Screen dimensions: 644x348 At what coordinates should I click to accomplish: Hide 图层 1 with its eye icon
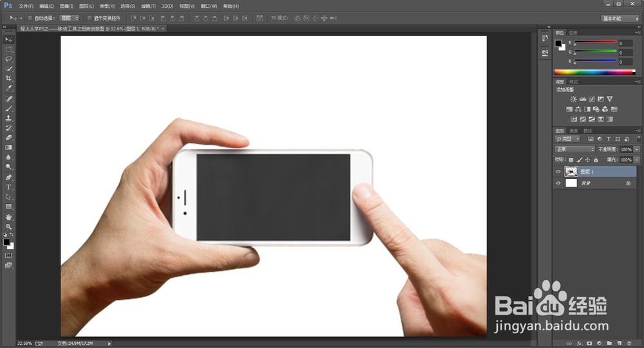click(558, 172)
